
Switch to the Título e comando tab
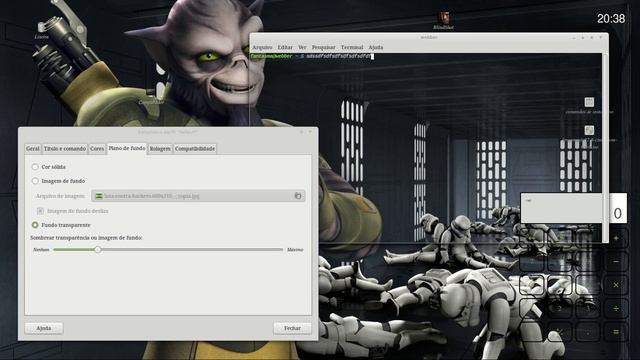point(65,149)
